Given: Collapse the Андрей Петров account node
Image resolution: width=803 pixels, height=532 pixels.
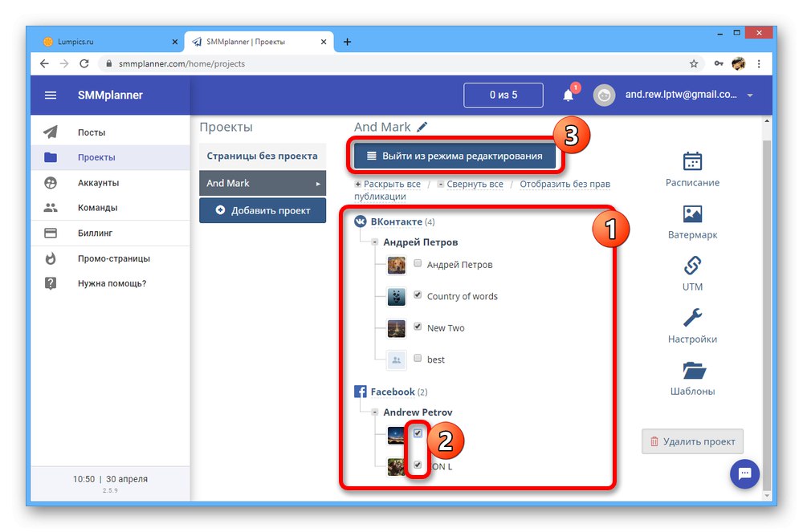Looking at the screenshot, I should pos(375,242).
